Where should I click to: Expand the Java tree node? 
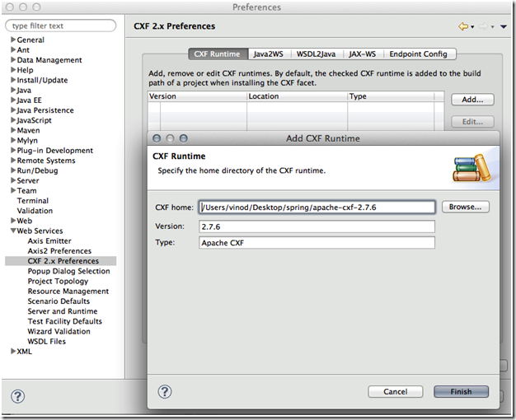[x=13, y=90]
